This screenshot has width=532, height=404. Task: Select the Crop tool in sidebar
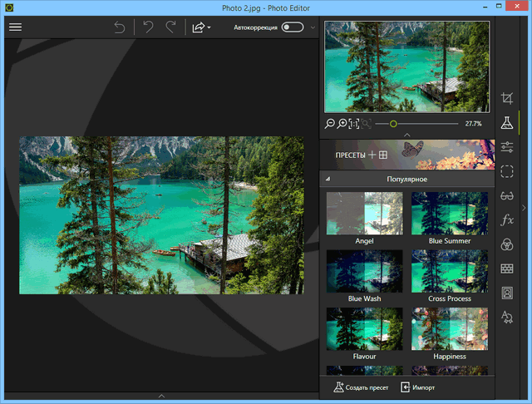507,99
